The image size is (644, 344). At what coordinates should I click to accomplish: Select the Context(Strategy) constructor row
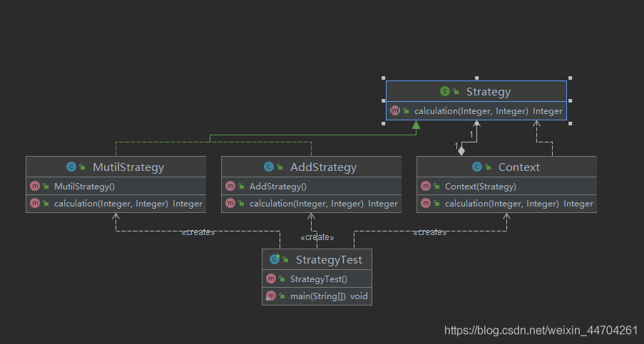point(507,186)
